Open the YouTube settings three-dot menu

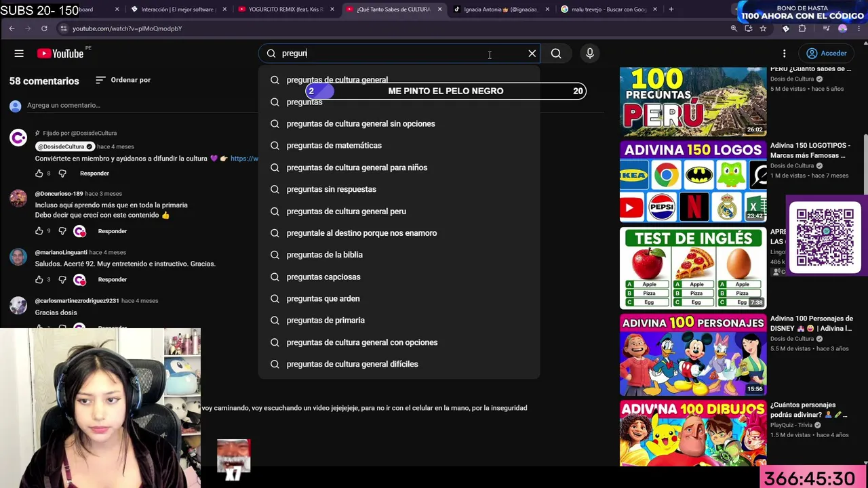785,54
